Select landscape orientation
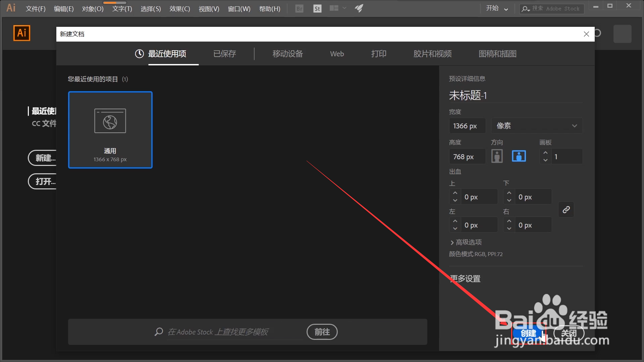Viewport: 644px width, 362px height. (x=519, y=156)
